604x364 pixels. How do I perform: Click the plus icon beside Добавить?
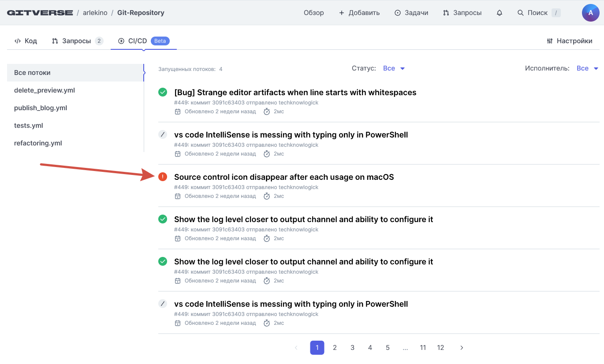[x=341, y=13]
